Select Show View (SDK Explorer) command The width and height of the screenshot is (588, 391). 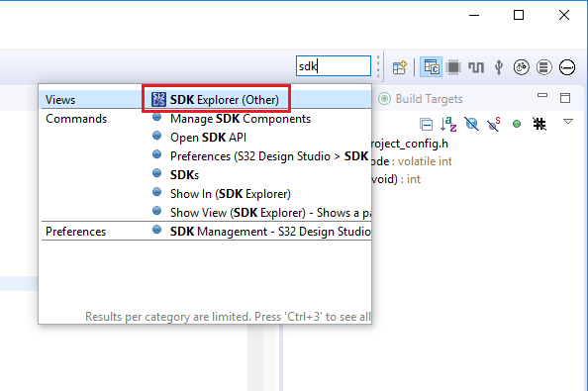pyautogui.click(x=261, y=213)
